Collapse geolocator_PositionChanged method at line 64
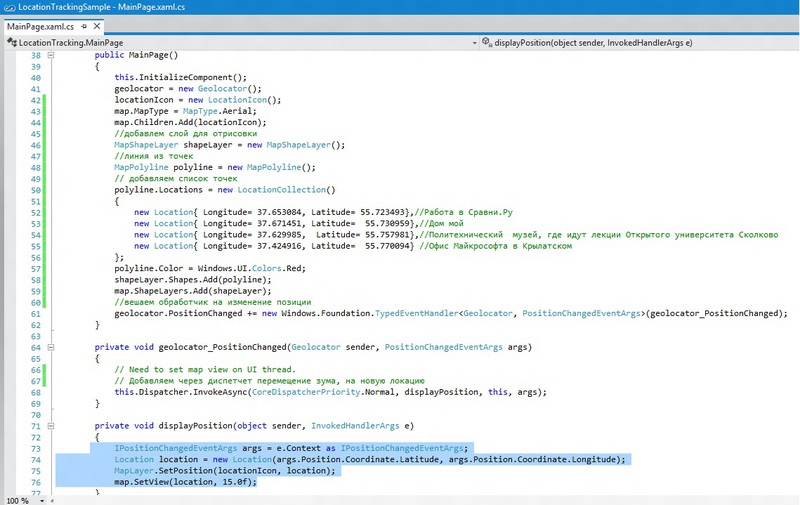Viewport: 800px width, 505px height. pyautogui.click(x=51, y=347)
